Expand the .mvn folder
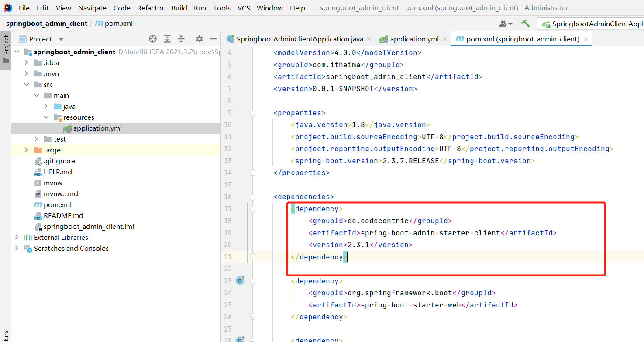 click(x=27, y=73)
